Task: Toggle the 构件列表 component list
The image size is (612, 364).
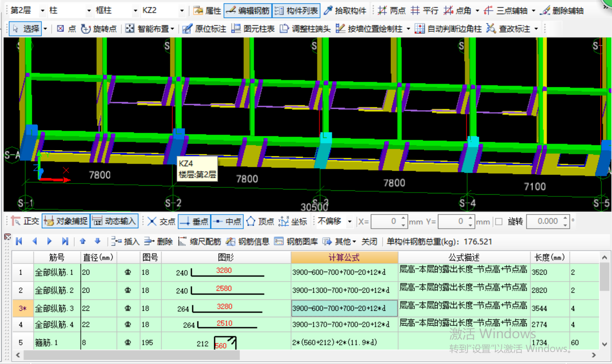Action: pos(296,10)
